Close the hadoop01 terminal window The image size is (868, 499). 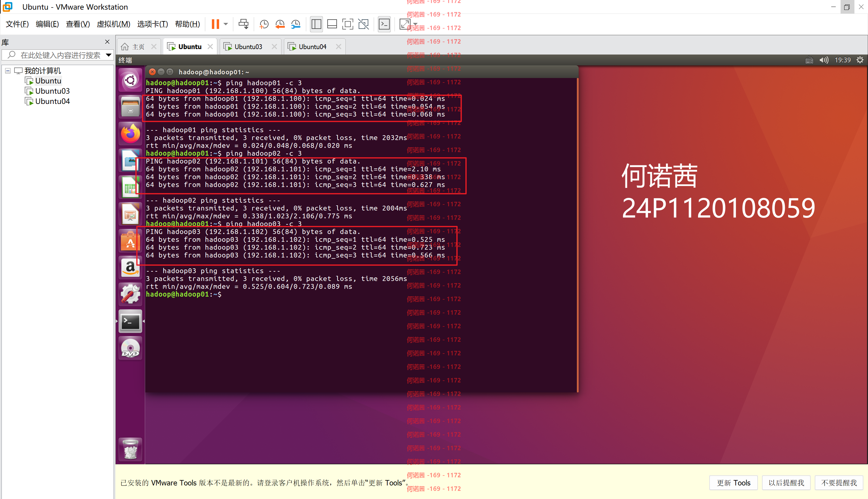pos(152,72)
